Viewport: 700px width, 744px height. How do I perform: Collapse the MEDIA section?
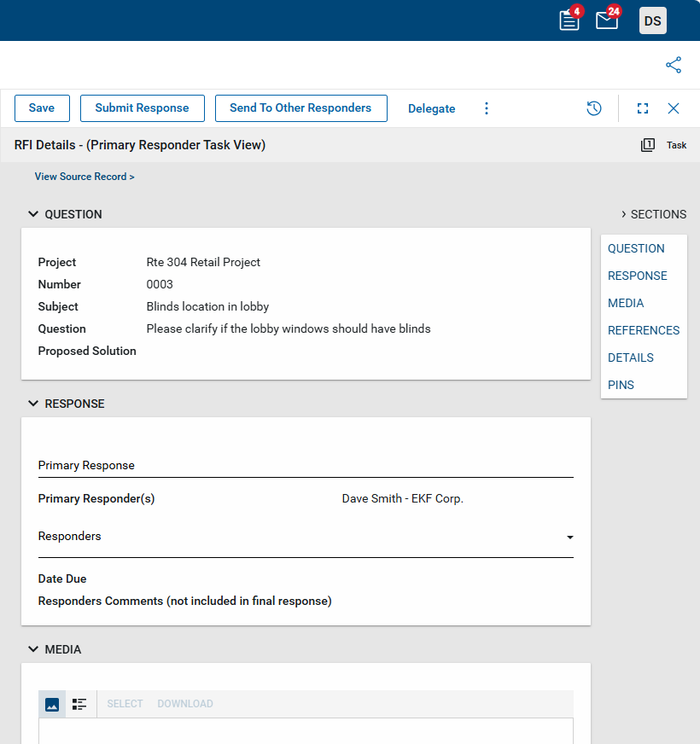click(33, 649)
